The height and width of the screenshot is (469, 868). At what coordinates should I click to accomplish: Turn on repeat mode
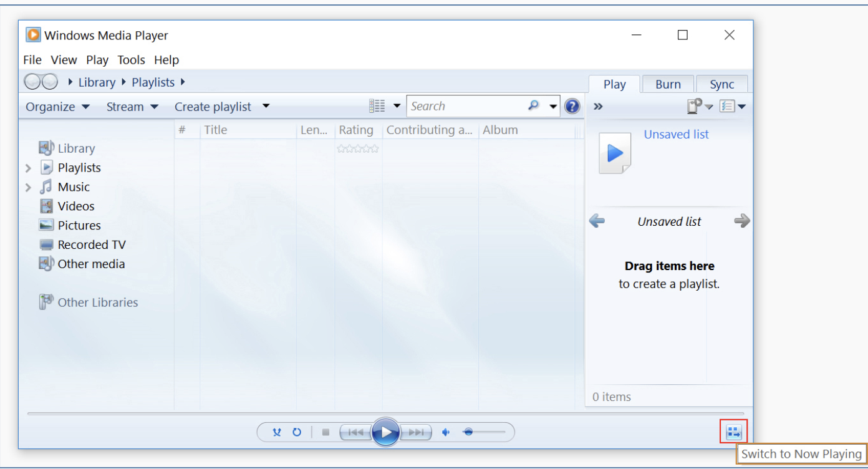coord(297,432)
